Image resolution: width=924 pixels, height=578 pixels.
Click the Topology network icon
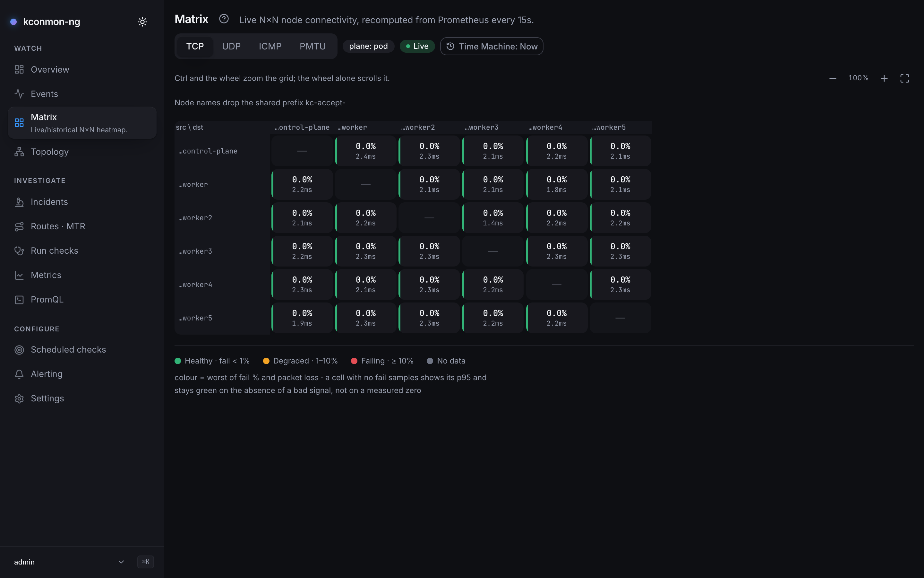[x=19, y=152]
